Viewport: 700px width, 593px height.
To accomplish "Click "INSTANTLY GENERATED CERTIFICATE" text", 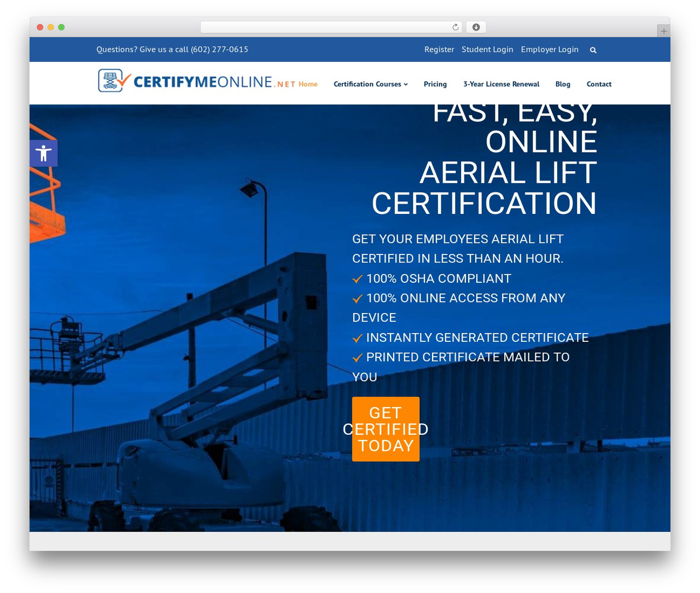I will point(477,338).
